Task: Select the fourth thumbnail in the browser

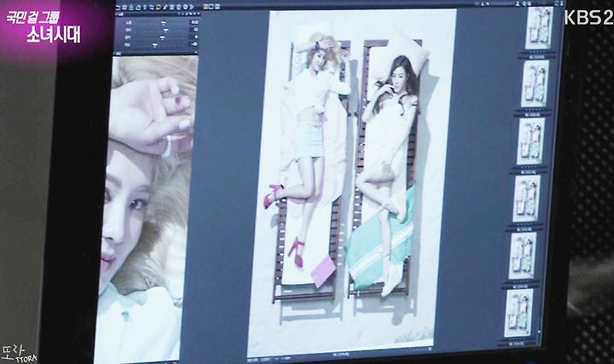Action: (527, 199)
